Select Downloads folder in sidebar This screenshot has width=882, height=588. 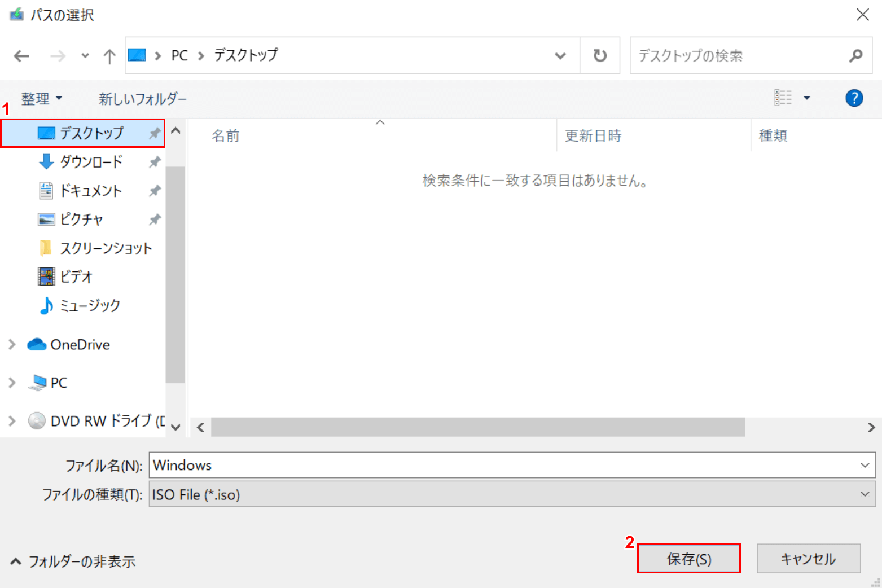(x=91, y=162)
